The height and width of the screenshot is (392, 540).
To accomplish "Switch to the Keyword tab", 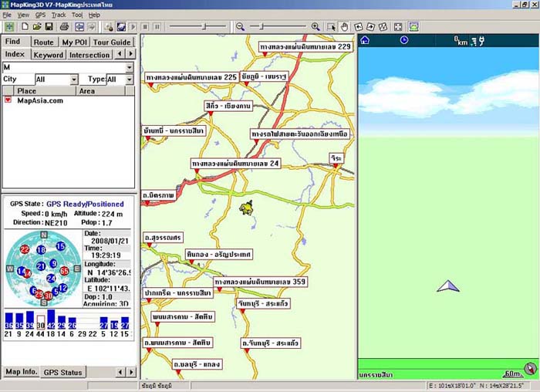I will [x=48, y=55].
